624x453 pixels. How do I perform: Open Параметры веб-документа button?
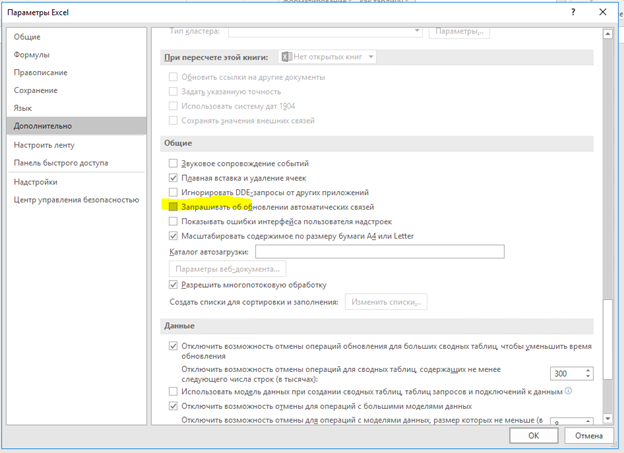(x=228, y=269)
